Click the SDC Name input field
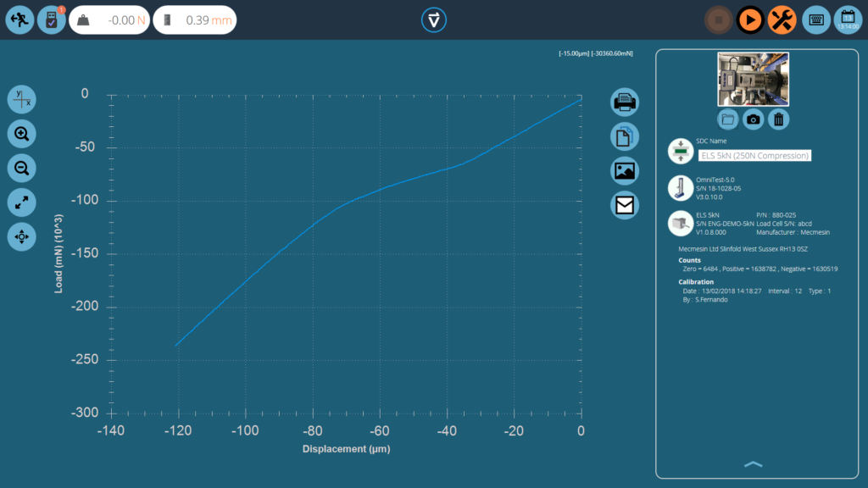This screenshot has height=488, width=868. 754,155
